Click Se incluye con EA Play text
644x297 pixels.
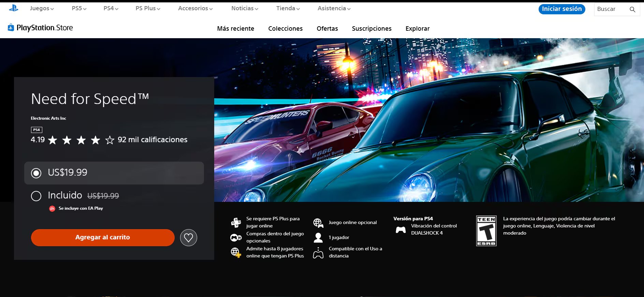click(81, 208)
